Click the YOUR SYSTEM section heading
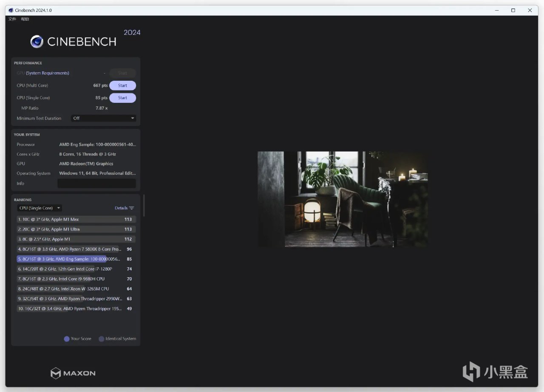Image resolution: width=544 pixels, height=392 pixels. coord(27,135)
